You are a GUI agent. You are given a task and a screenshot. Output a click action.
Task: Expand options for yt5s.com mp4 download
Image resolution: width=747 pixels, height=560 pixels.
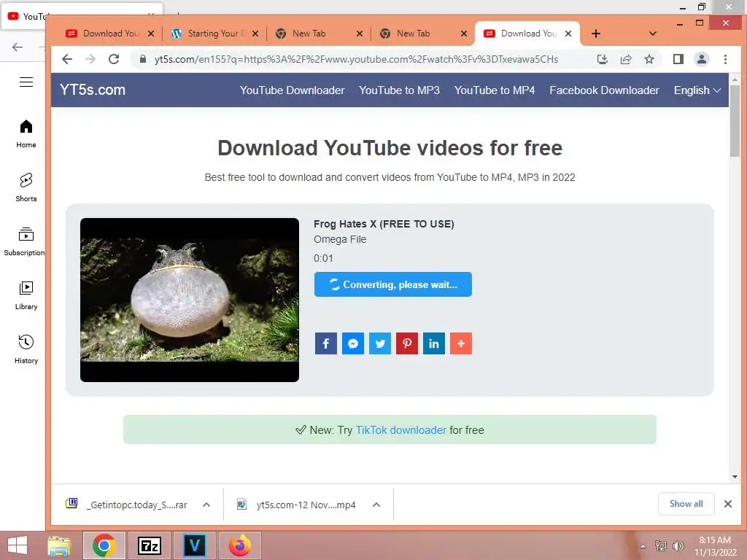click(x=376, y=505)
